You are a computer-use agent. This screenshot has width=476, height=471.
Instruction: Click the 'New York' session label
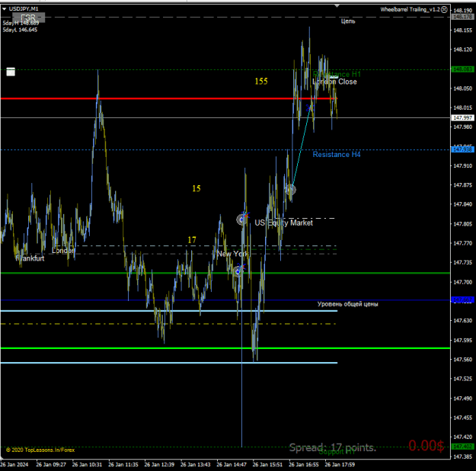click(x=232, y=254)
